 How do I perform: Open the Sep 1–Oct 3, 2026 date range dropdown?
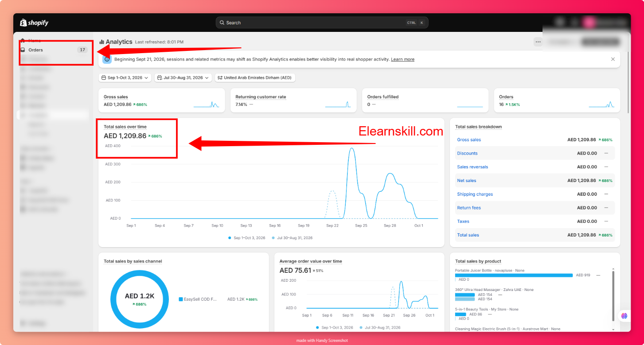tap(125, 78)
